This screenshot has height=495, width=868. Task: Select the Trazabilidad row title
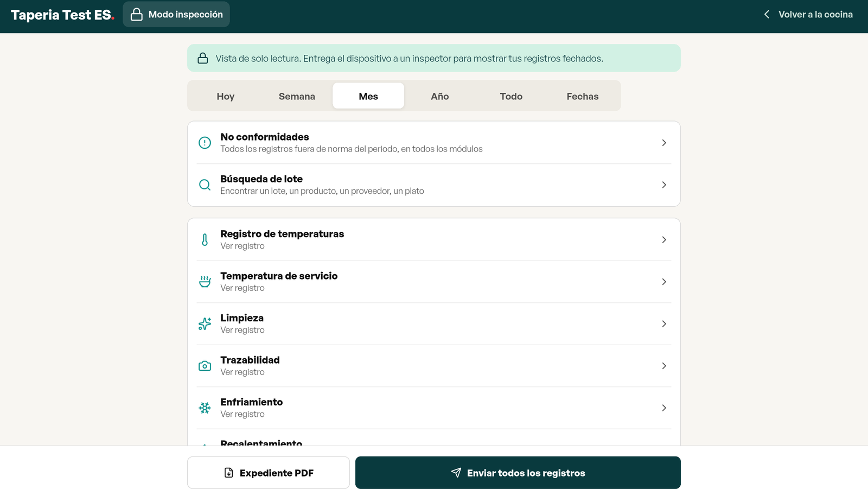click(x=250, y=360)
